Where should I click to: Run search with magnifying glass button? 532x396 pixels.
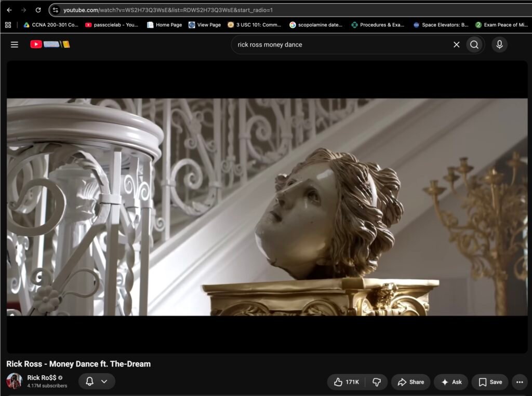(474, 45)
